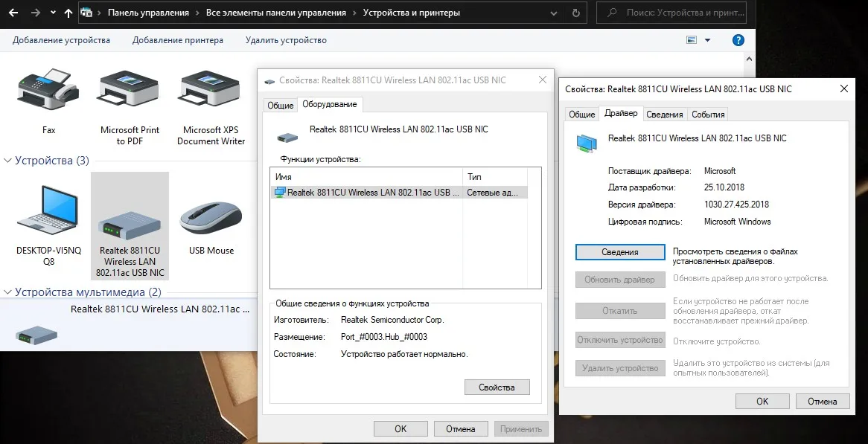Collapse the Устройства (3) group
This screenshot has width=868, height=444.
click(x=7, y=161)
